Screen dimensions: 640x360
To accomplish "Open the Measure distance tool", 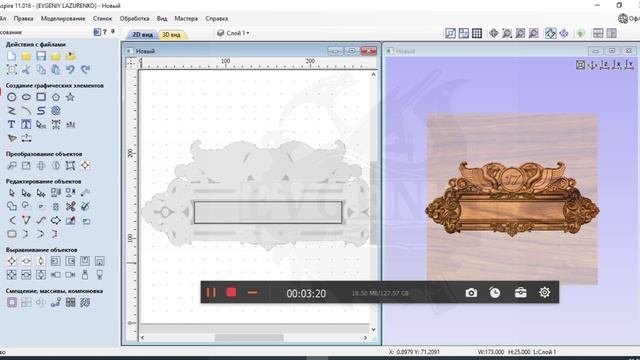I will point(26,138).
